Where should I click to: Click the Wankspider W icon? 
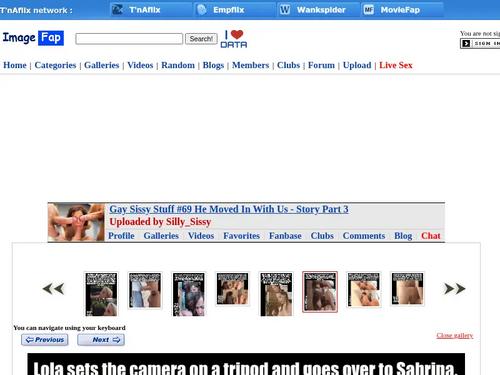(x=285, y=10)
